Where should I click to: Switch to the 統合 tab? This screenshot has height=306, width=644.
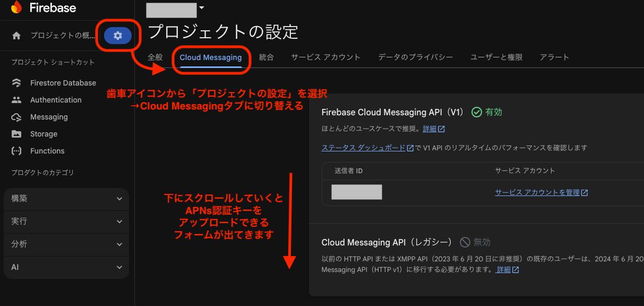tap(267, 57)
